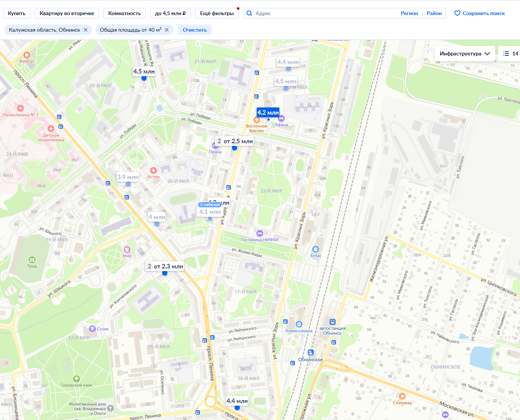The height and width of the screenshot is (420, 520).
Task: Click the Детская поликлиника medical icon
Action: tap(51, 129)
